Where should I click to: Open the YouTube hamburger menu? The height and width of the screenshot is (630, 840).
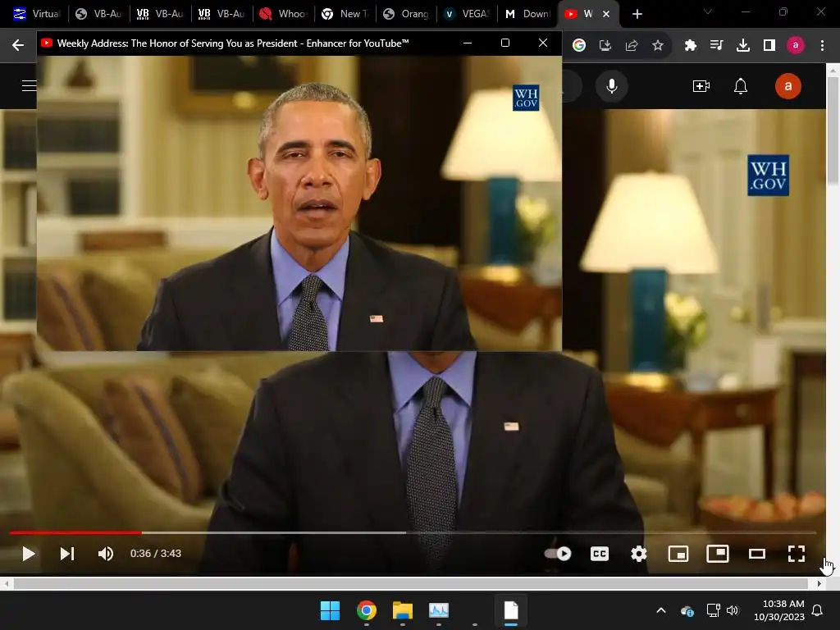pos(29,85)
